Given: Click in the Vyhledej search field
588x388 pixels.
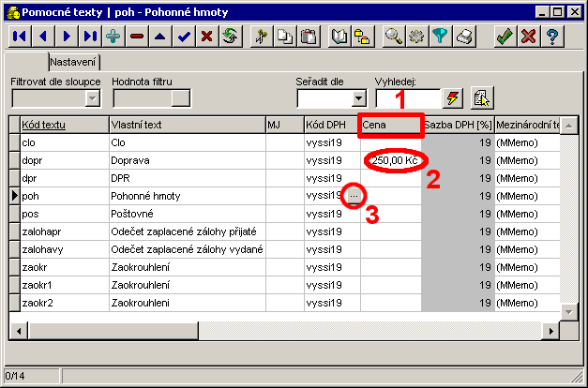Looking at the screenshot, I should tap(407, 98).
